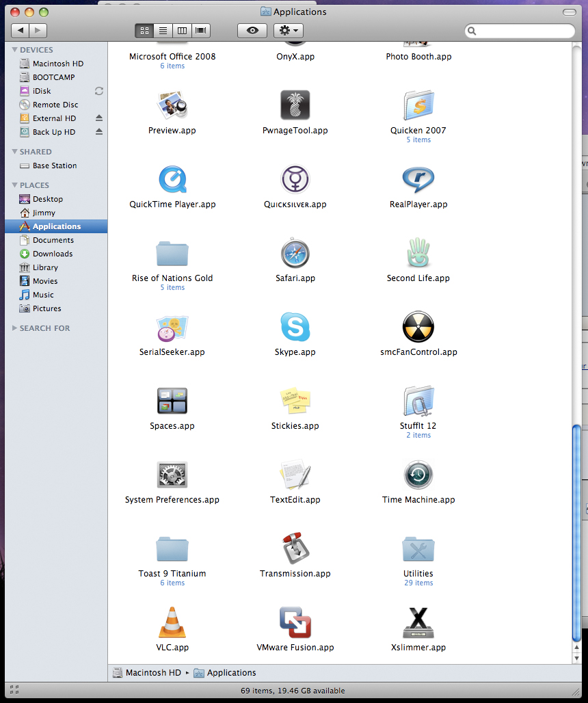588x703 pixels.
Task: Open the Quicksilver.app icon
Action: (x=295, y=179)
